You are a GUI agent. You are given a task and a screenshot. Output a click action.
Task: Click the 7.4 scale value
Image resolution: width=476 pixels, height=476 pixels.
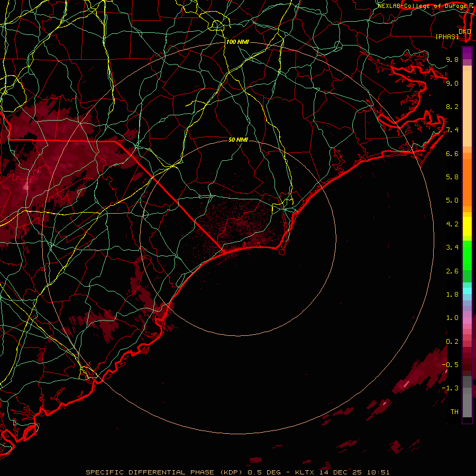click(452, 130)
